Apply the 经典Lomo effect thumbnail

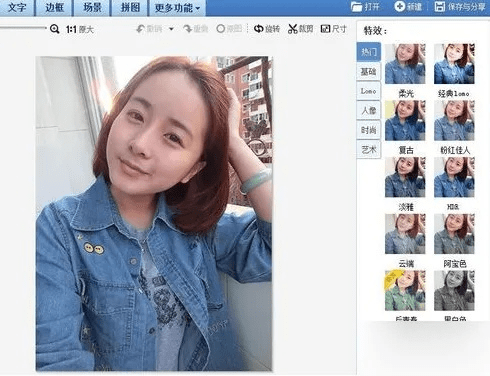pyautogui.click(x=454, y=64)
